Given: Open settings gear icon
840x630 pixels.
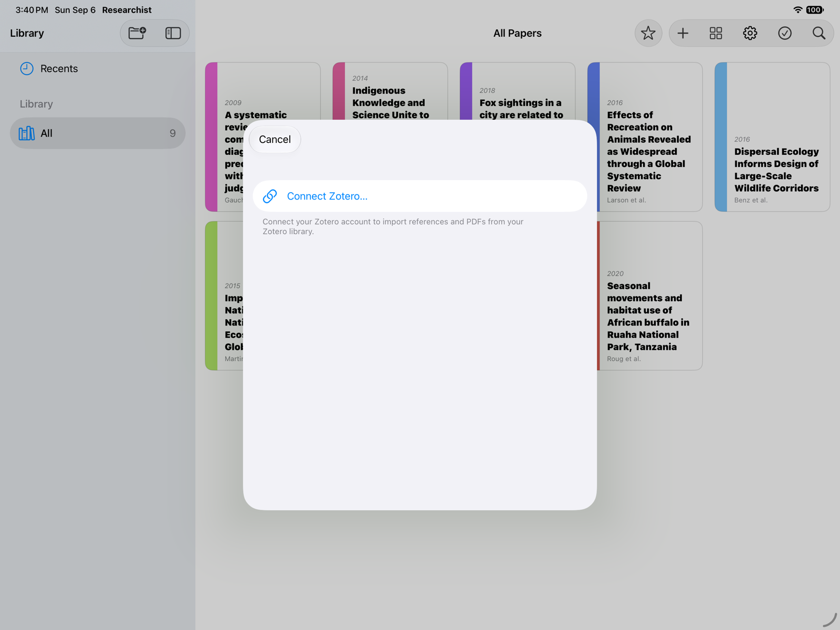Looking at the screenshot, I should click(750, 34).
